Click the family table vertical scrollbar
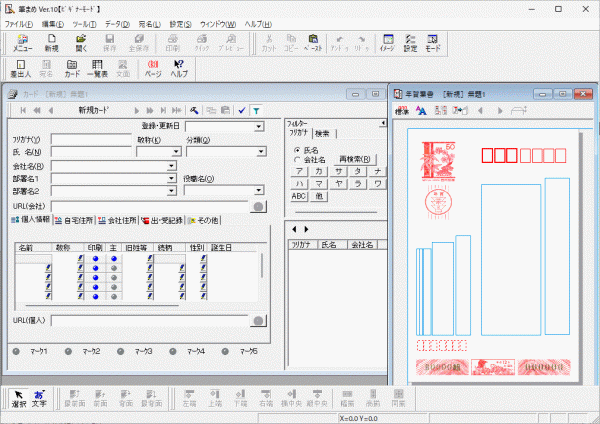The height and width of the screenshot is (424, 600). pyautogui.click(x=262, y=266)
